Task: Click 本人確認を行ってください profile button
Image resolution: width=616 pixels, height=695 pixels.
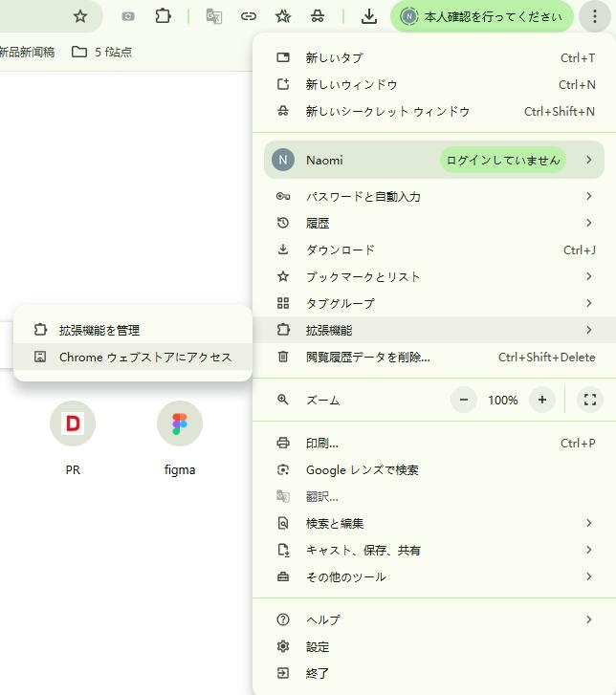Action: (482, 16)
